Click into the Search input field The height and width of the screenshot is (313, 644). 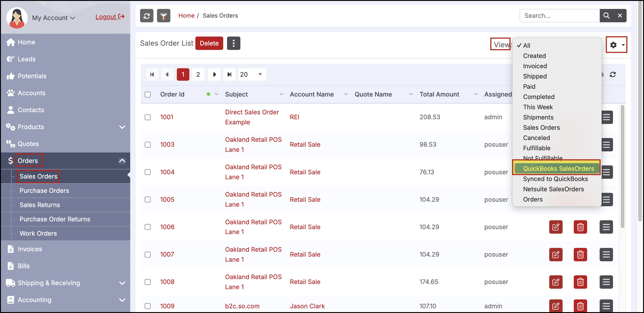point(559,16)
